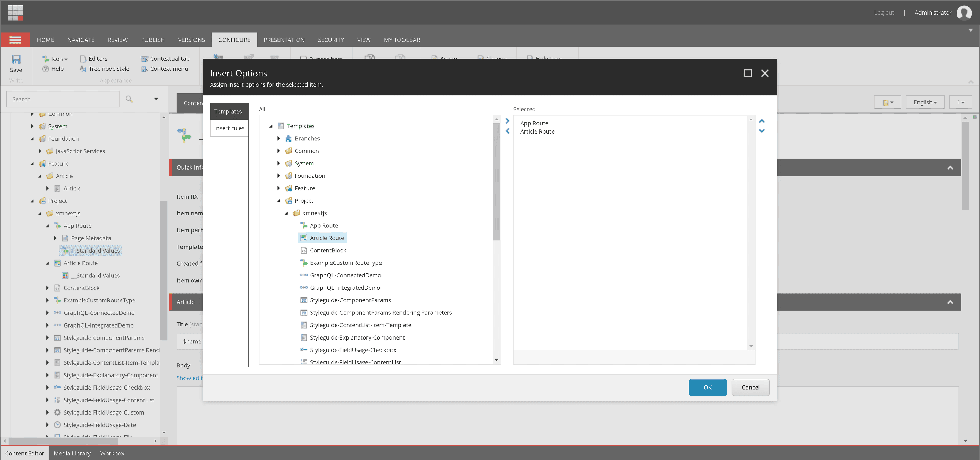Click the Context menu icon in ribbon
The image size is (980, 460).
(144, 69)
